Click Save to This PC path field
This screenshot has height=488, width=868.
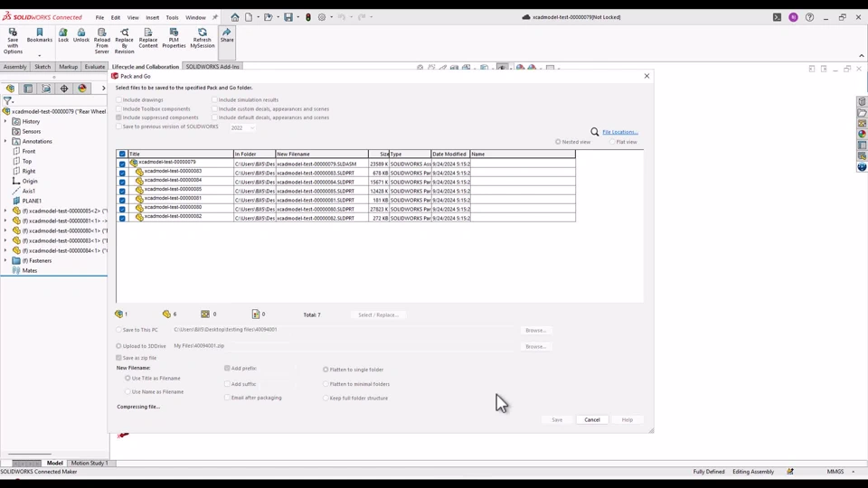point(344,329)
